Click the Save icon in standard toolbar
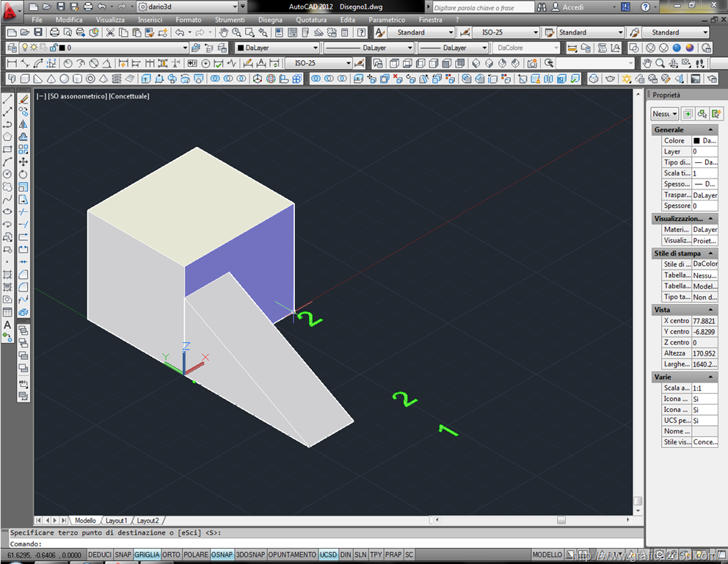 (37, 32)
